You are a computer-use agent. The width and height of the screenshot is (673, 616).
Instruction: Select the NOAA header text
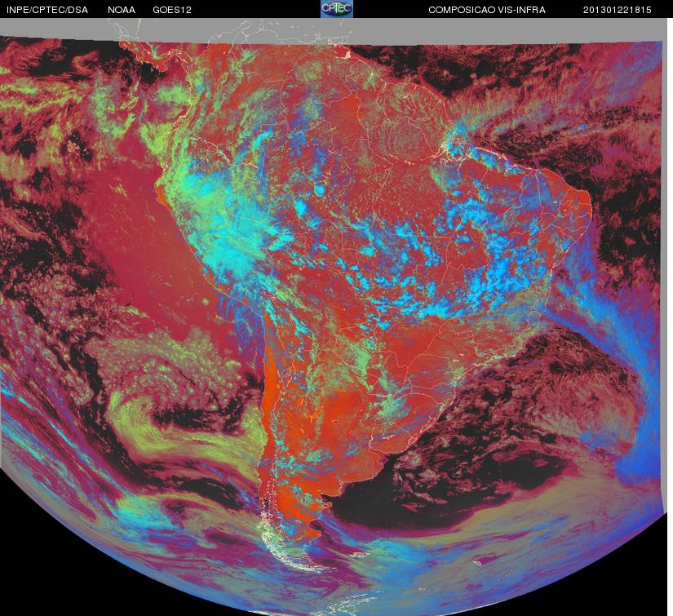coord(122,10)
